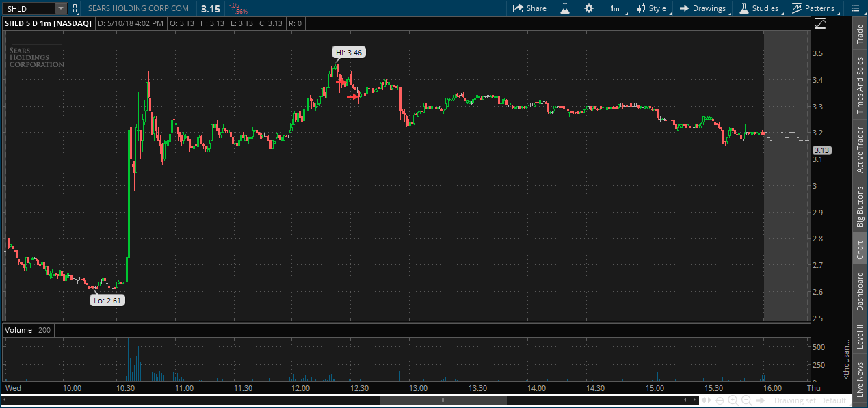Open the list menu icon at top right
Screen dimensions: 868x408
[x=855, y=8]
